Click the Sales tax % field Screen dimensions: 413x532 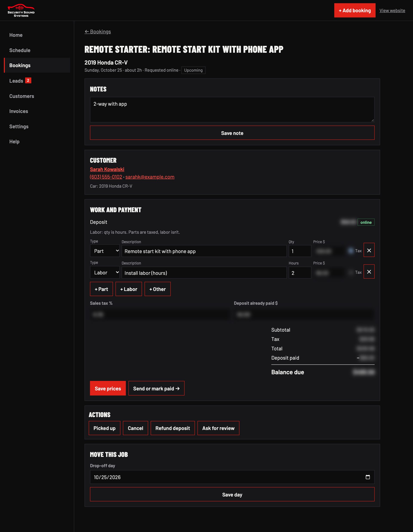coord(160,314)
